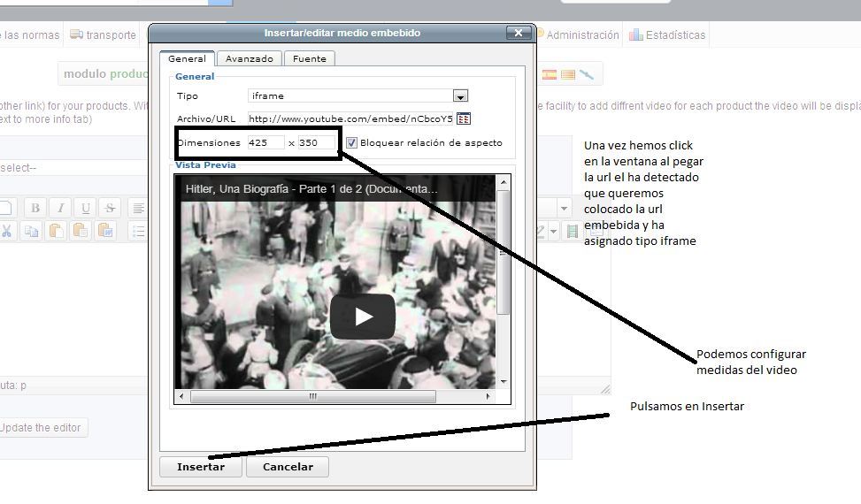Image resolution: width=861 pixels, height=504 pixels.
Task: Click the horizontal scrollbar thumb in the preview
Action: pyautogui.click(x=313, y=396)
